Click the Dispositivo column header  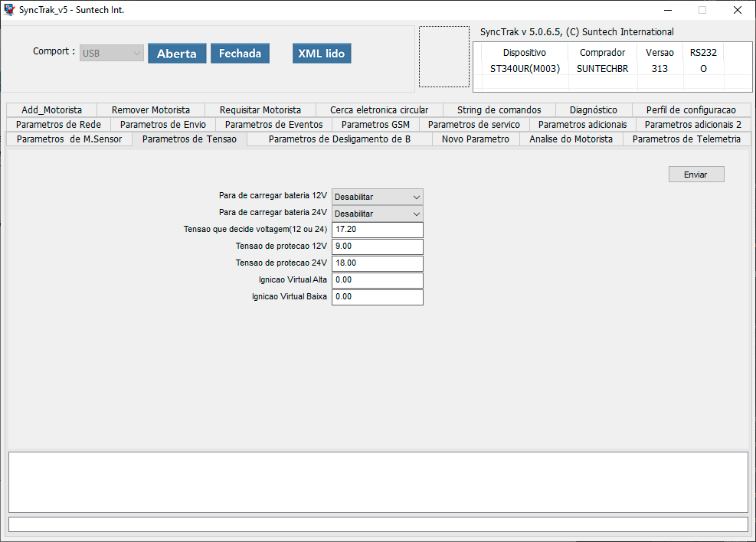(525, 53)
